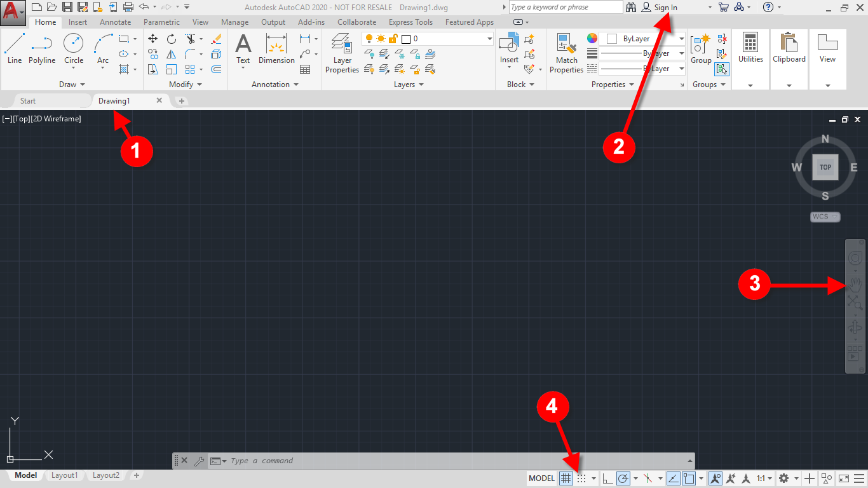This screenshot has width=868, height=488.
Task: Select the Circle tool in Draw panel
Action: click(74, 49)
